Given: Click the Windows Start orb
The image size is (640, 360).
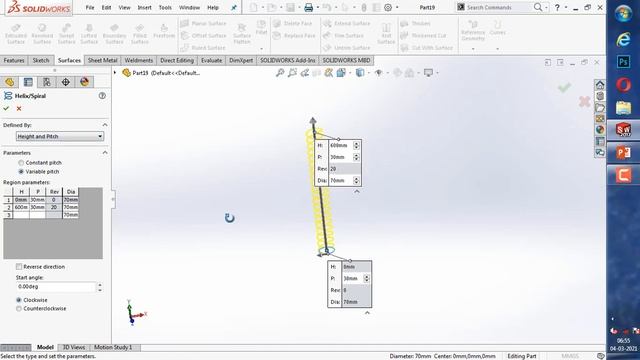Looking at the screenshot, I should click(x=623, y=13).
